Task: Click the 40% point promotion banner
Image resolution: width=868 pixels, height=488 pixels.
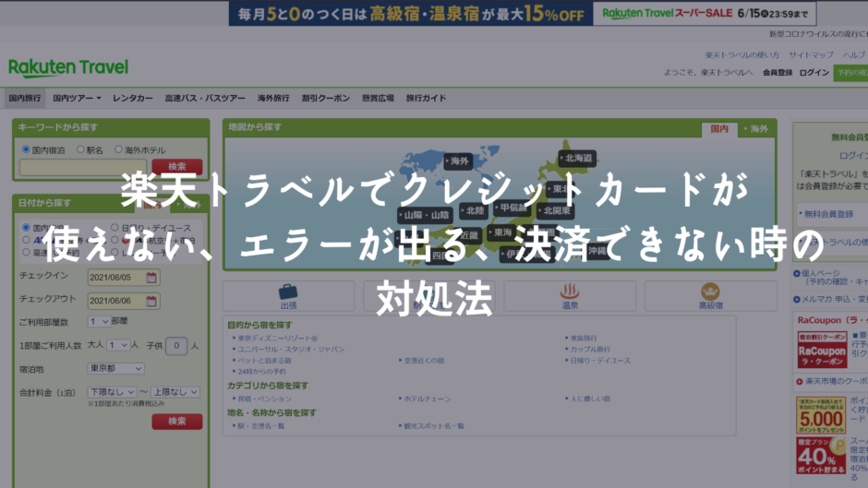Action: pos(821,456)
